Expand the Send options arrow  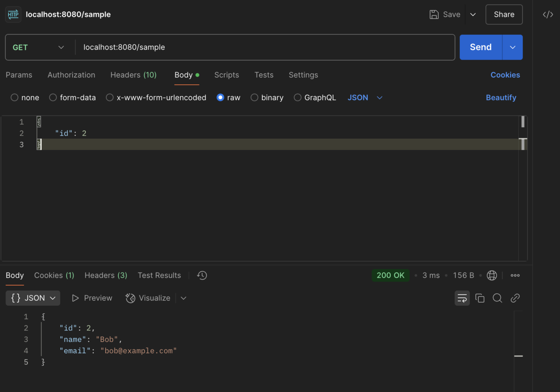(512, 48)
